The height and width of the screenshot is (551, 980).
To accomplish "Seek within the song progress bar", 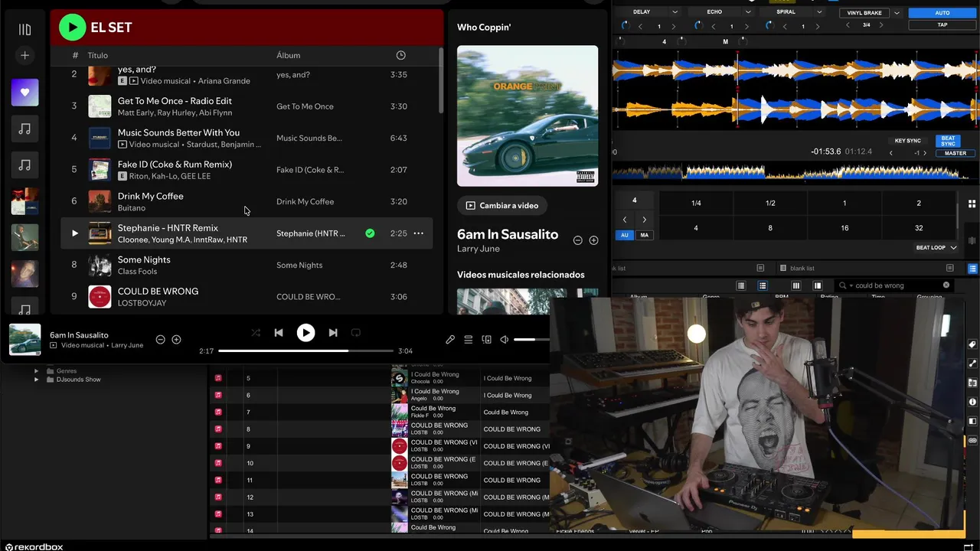I will (x=305, y=350).
